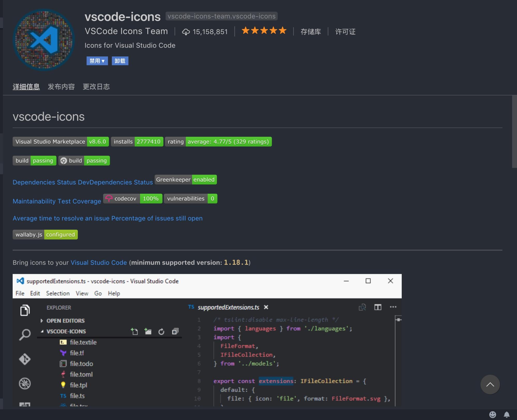Open the 存储库 repository link
Screen dimensions: 517x420
tap(311, 32)
